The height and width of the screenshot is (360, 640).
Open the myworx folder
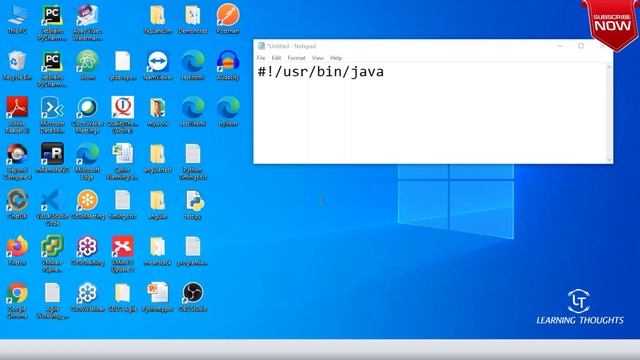pos(158,112)
